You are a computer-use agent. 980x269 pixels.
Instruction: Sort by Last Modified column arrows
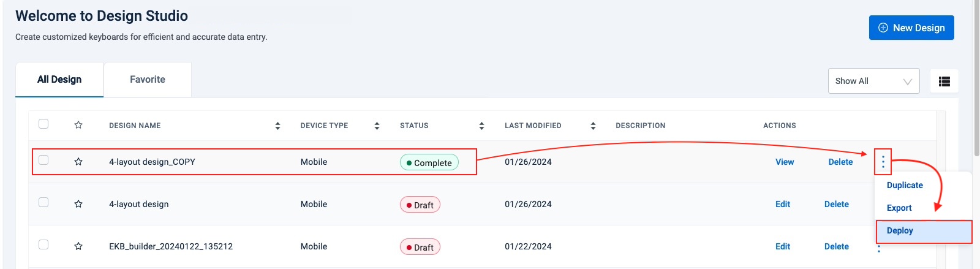click(x=593, y=126)
